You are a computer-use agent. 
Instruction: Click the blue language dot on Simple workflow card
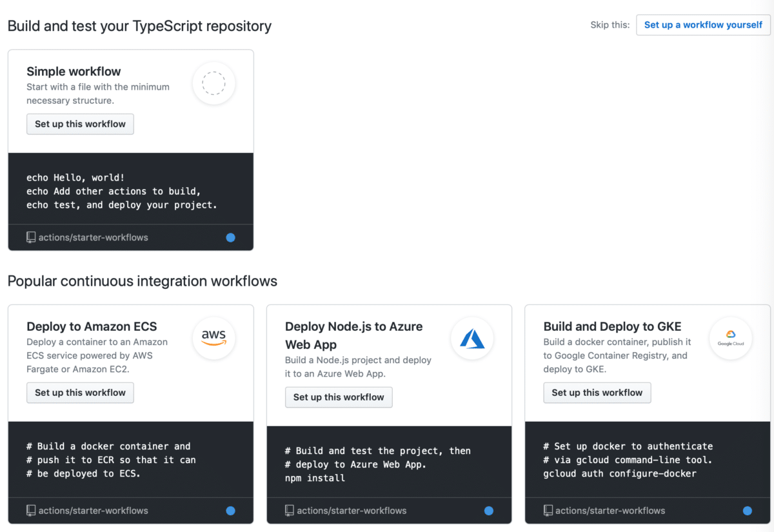(x=230, y=237)
